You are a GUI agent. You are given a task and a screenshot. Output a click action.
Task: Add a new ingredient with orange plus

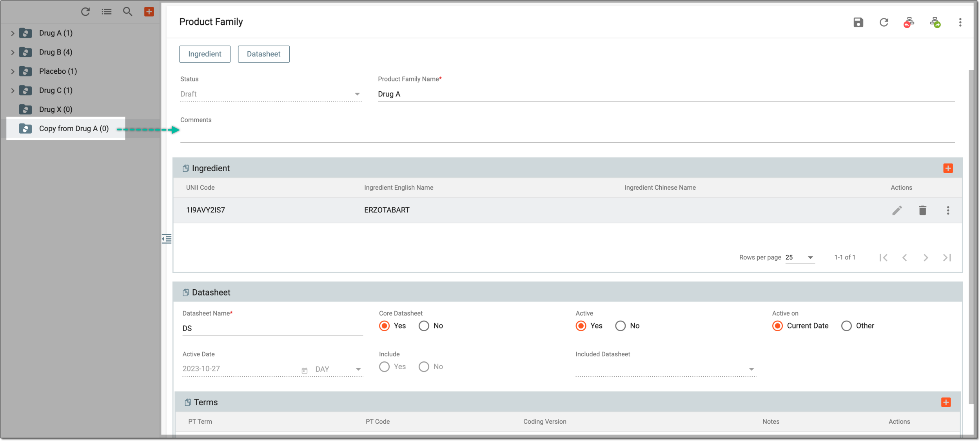[x=948, y=169]
